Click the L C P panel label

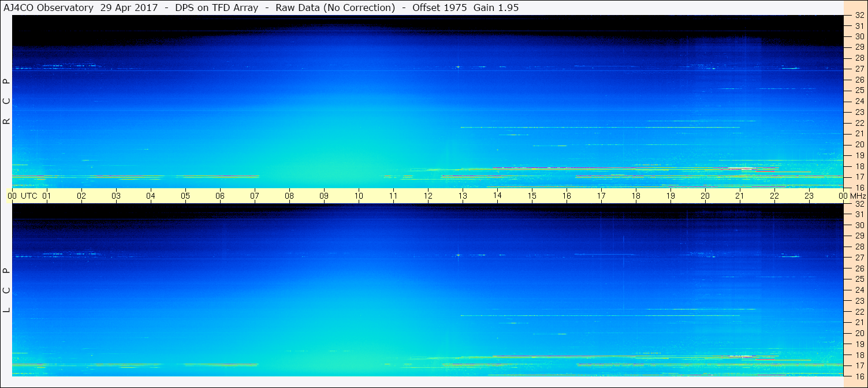(x=6, y=290)
